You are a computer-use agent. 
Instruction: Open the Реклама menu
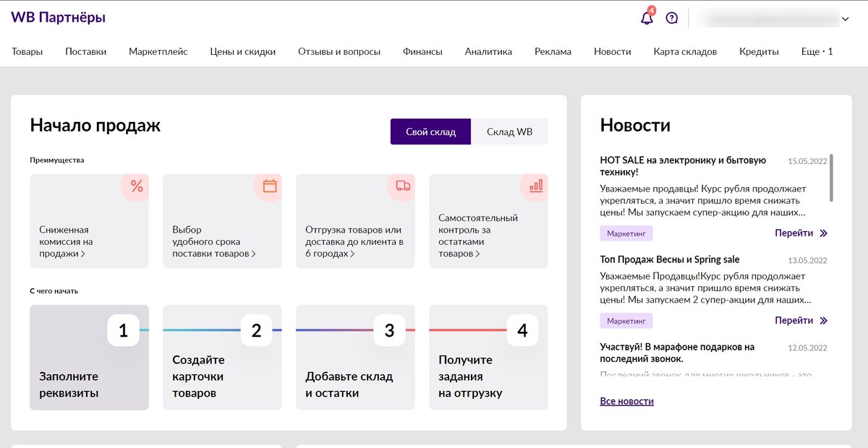click(x=553, y=52)
